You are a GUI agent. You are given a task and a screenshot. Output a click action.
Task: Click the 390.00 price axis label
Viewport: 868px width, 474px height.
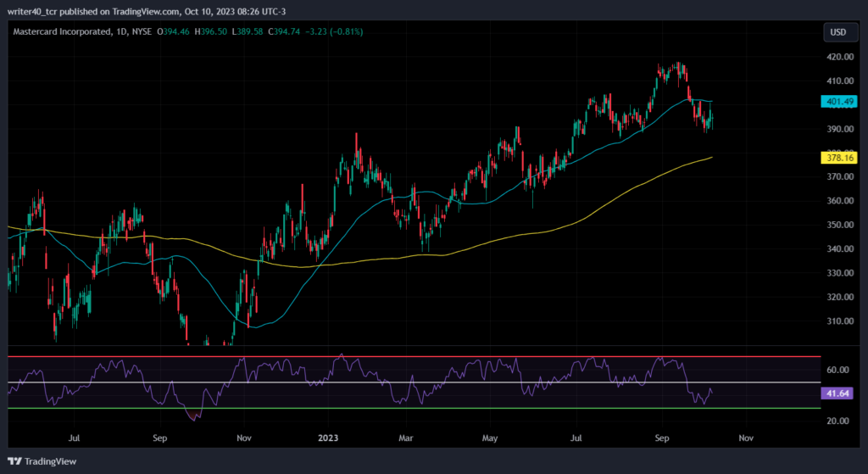pos(840,129)
